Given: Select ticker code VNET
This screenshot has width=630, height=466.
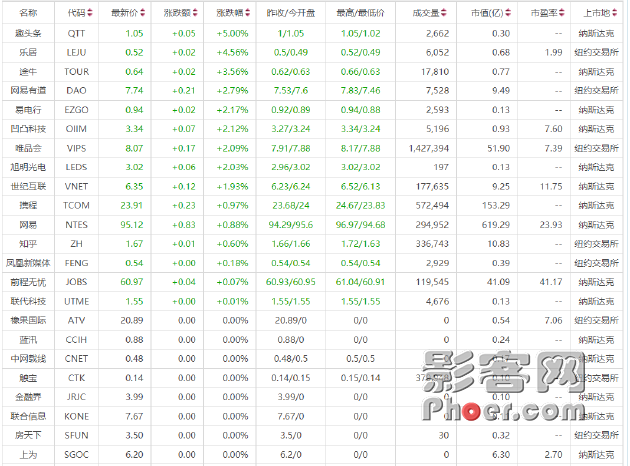Looking at the screenshot, I should tap(76, 186).
